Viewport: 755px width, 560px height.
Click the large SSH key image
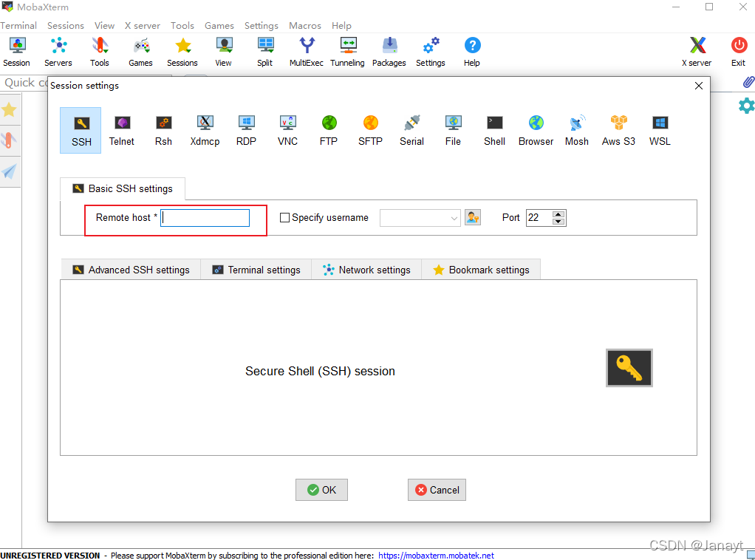629,368
